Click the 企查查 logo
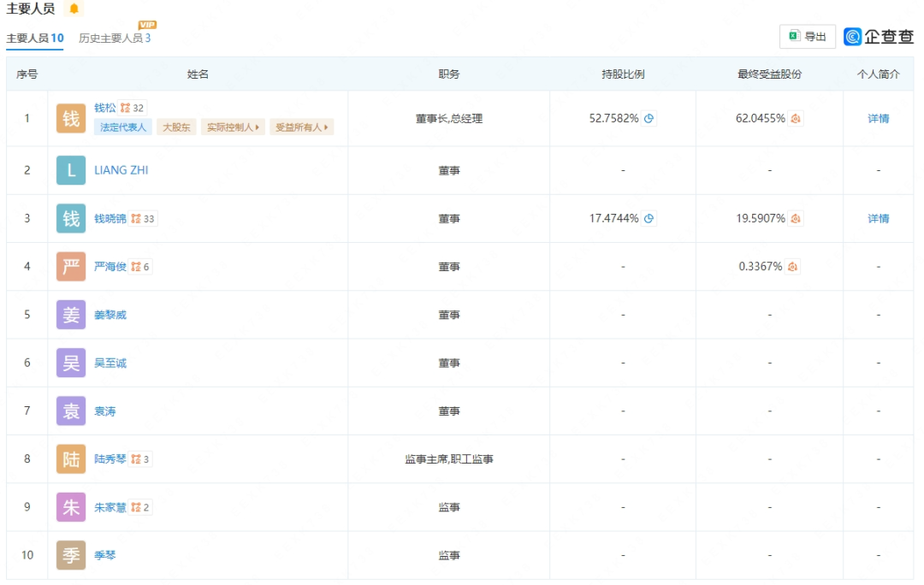The height and width of the screenshot is (585, 924). click(x=879, y=37)
